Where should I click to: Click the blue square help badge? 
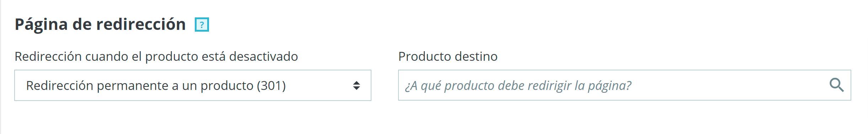coord(202,25)
